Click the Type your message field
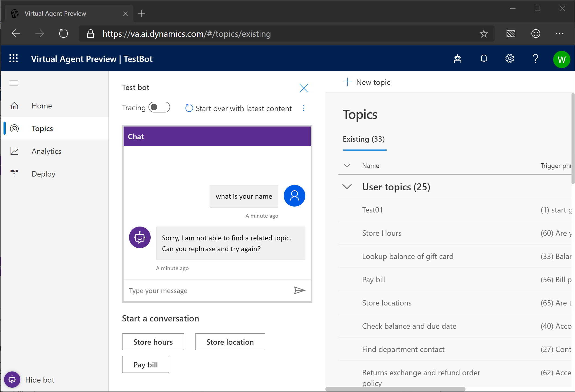This screenshot has height=392, width=575. pyautogui.click(x=208, y=291)
